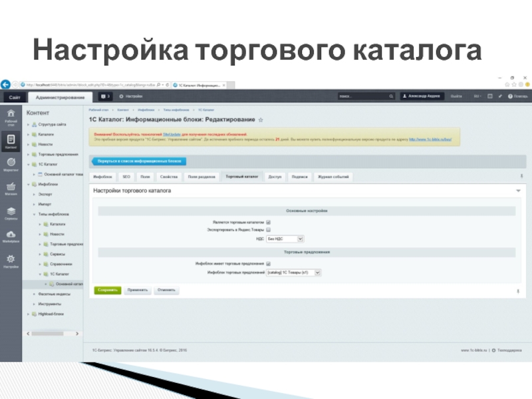
Task: Click the window layout icon in top bar
Action: pyautogui.click(x=490, y=96)
